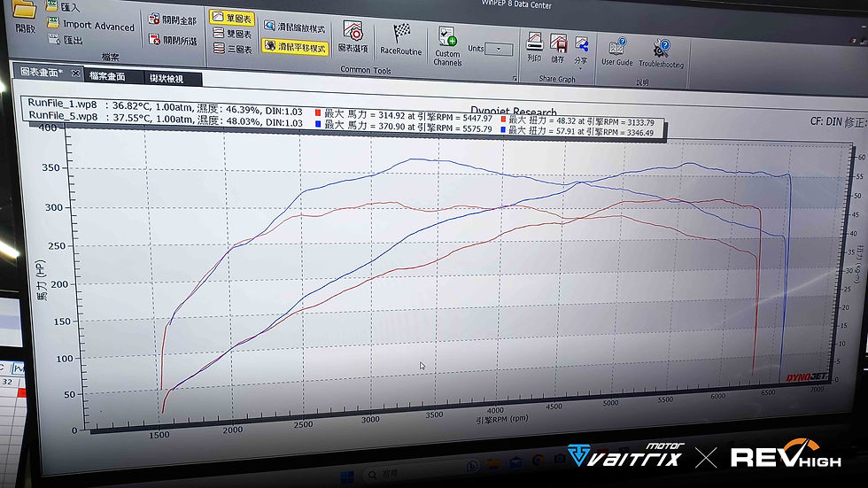
Task: Launch RaceRoutine checkered flag tool
Action: click(x=400, y=39)
